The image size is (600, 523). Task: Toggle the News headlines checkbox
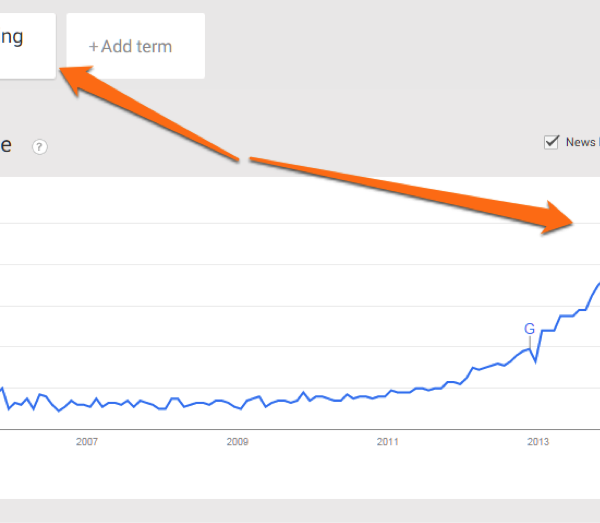(551, 142)
